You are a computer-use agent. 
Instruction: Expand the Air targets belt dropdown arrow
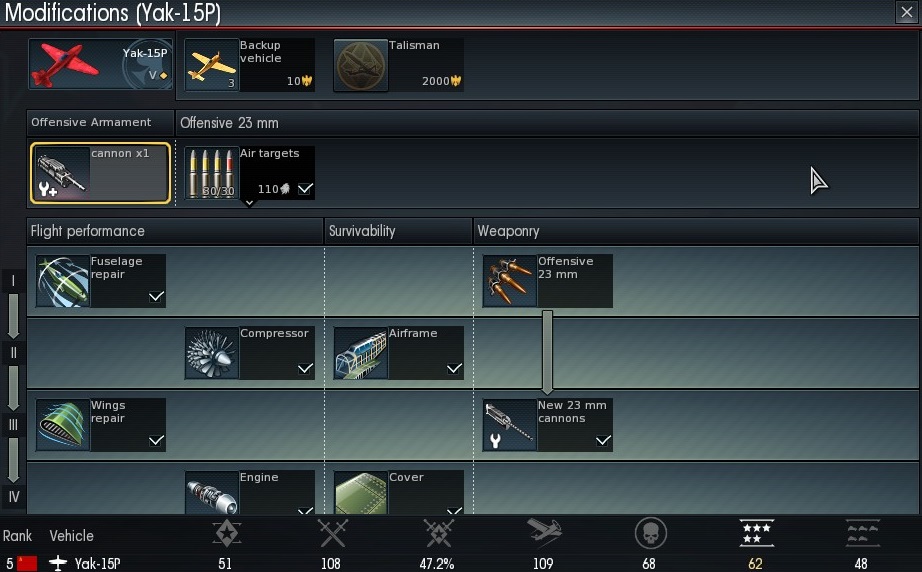(249, 203)
